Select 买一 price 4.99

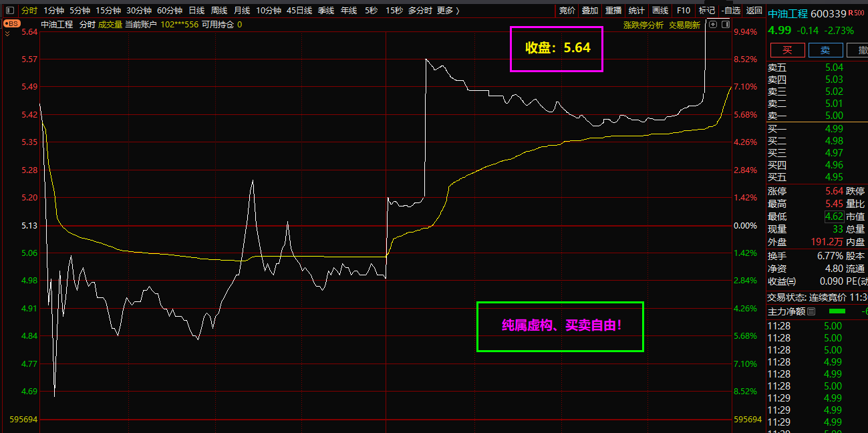[x=834, y=129]
